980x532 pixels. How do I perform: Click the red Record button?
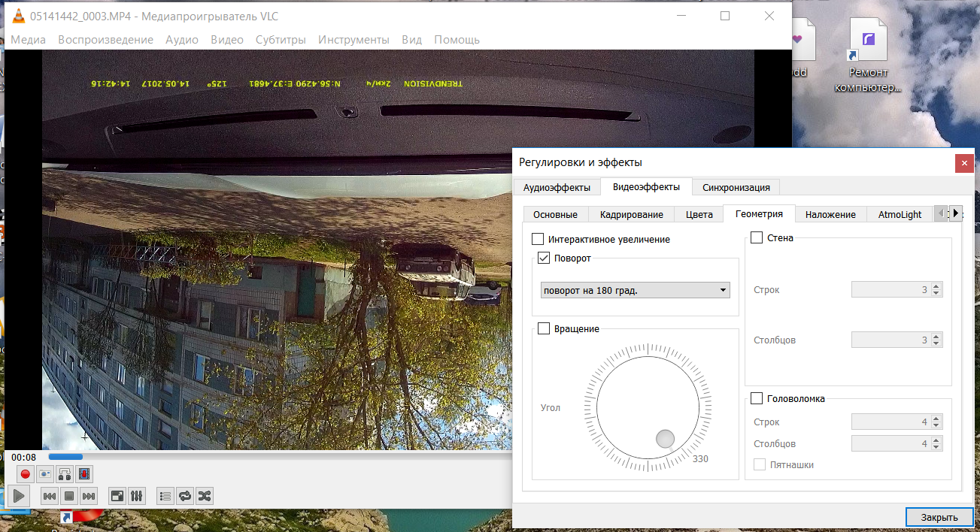pyautogui.click(x=25, y=474)
